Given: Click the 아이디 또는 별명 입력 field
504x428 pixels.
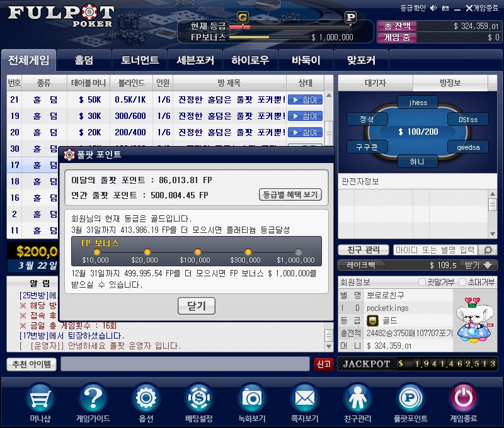Looking at the screenshot, I should pos(435,250).
